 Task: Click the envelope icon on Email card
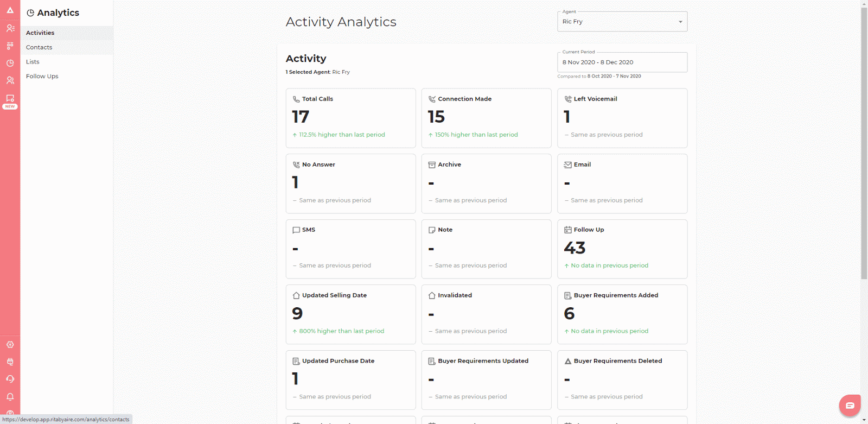[x=567, y=164]
